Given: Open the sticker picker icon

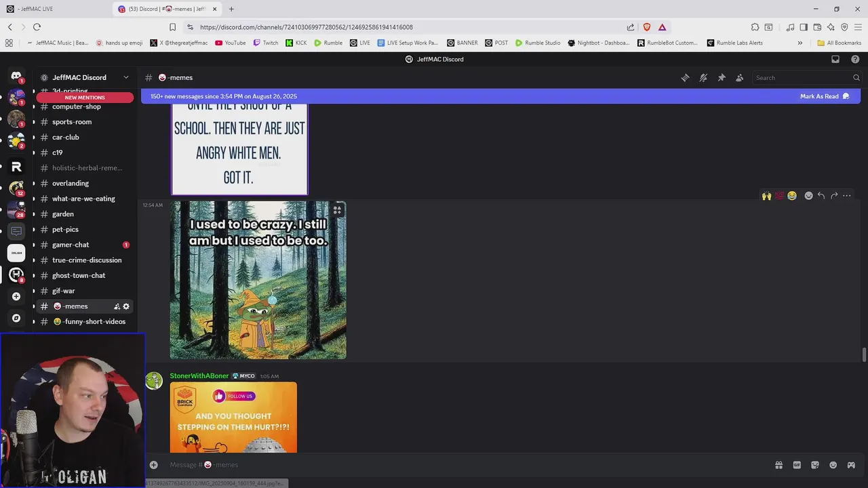Looking at the screenshot, I should pos(815,465).
